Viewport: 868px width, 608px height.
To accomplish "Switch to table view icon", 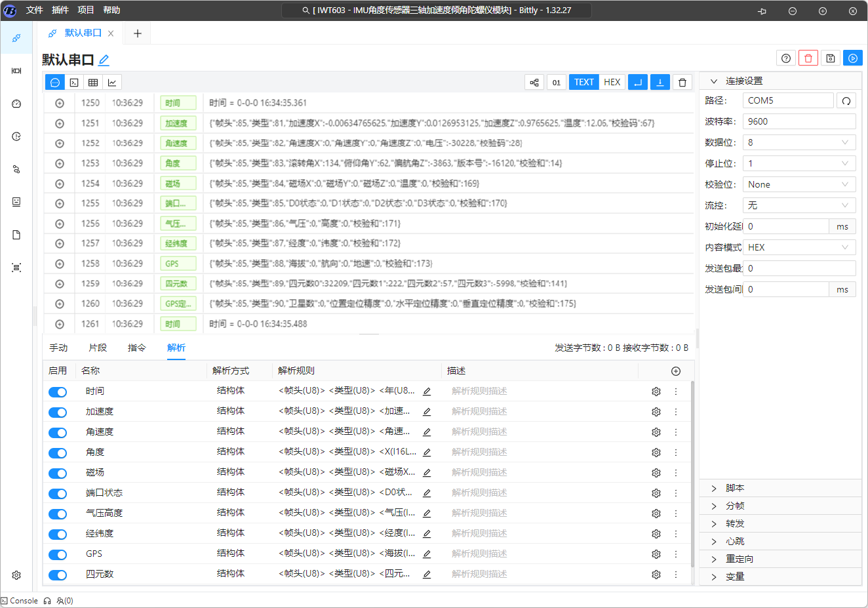I will coord(93,82).
